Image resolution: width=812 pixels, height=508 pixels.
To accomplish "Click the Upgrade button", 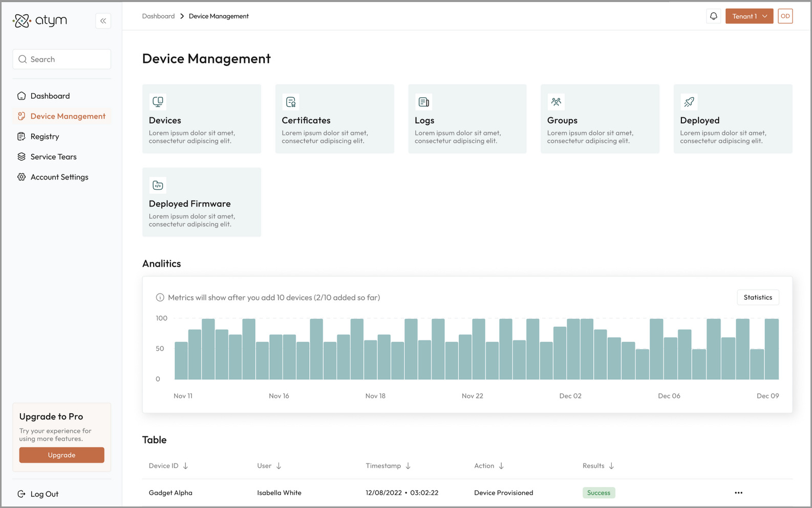I will tap(61, 455).
